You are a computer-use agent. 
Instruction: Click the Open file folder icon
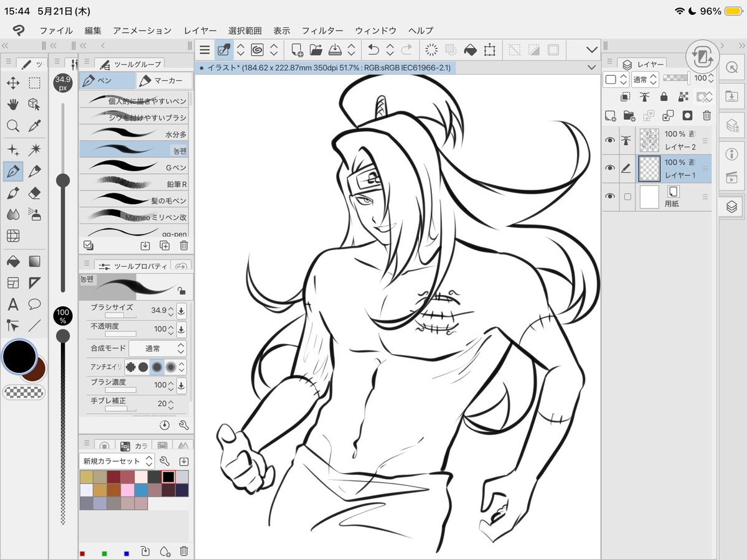click(x=316, y=50)
